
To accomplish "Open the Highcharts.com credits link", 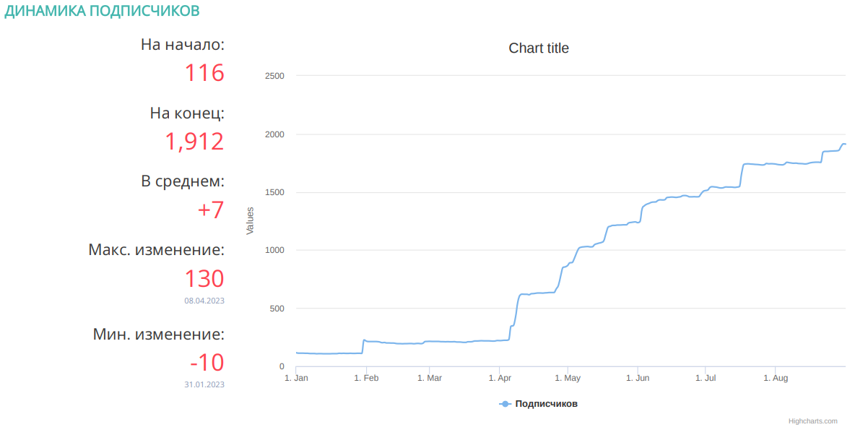I will (812, 421).
